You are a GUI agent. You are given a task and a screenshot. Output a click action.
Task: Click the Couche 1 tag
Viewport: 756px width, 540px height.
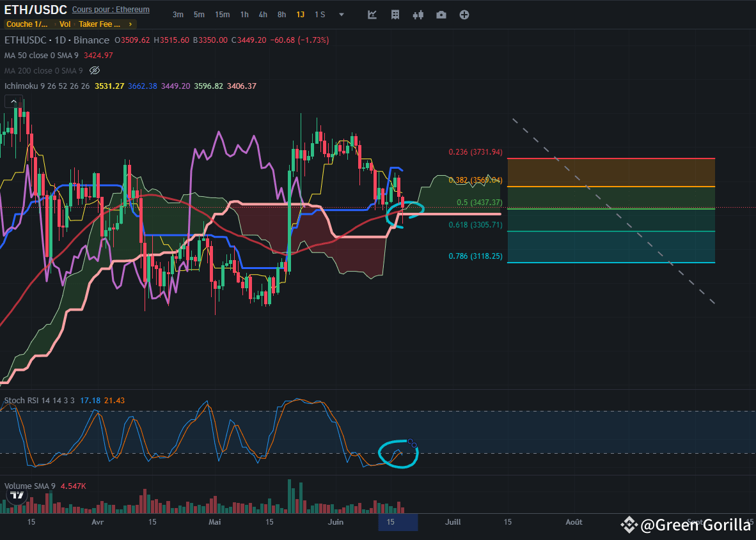(x=26, y=24)
